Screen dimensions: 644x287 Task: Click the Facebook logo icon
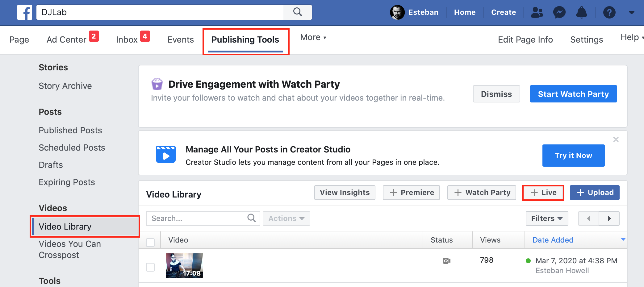pyautogui.click(x=25, y=12)
